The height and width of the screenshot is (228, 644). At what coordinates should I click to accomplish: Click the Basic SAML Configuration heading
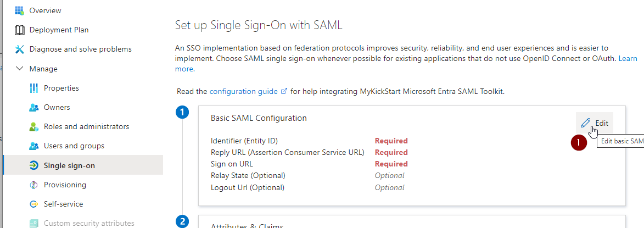coord(259,118)
